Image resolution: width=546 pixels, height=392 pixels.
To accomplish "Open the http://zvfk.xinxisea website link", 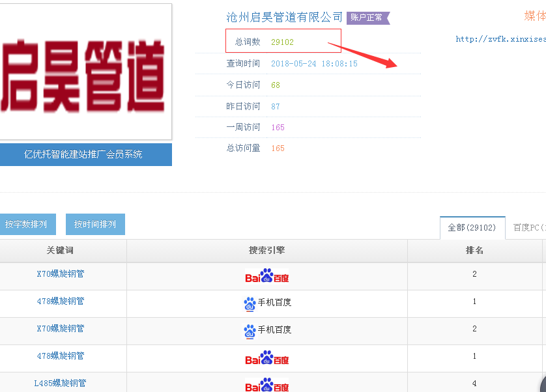I will click(x=500, y=39).
